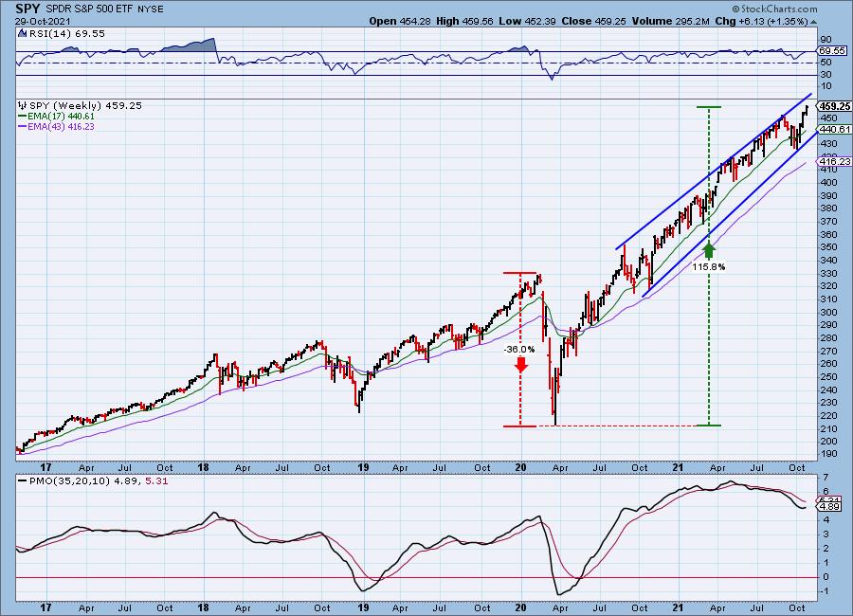
Task: Click the 190 level on price scale
Action: pyautogui.click(x=829, y=454)
